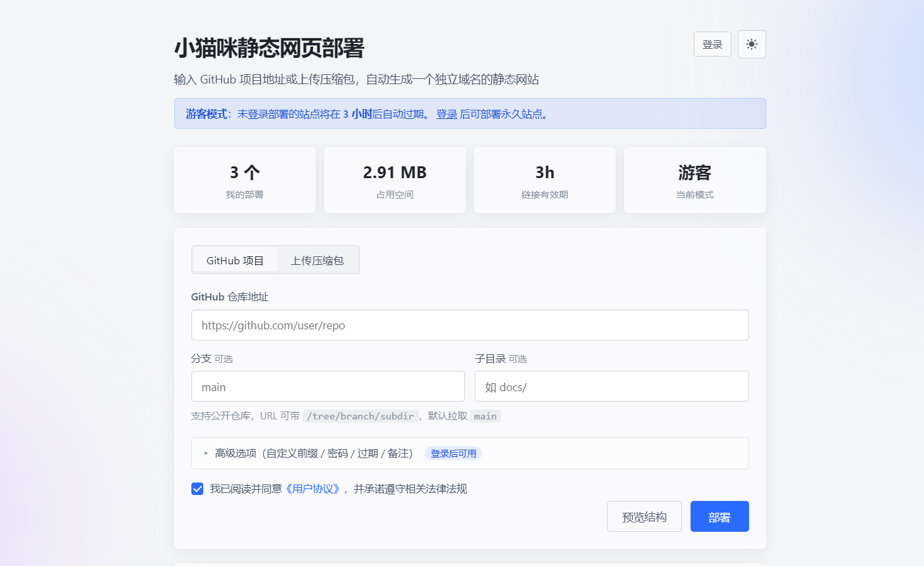
Task: Click the 预览结构 button
Action: [644, 516]
